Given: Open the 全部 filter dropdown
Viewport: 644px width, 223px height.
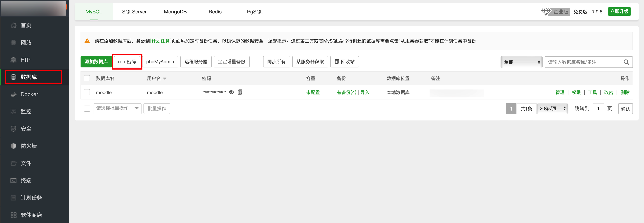Looking at the screenshot, I should (x=521, y=62).
